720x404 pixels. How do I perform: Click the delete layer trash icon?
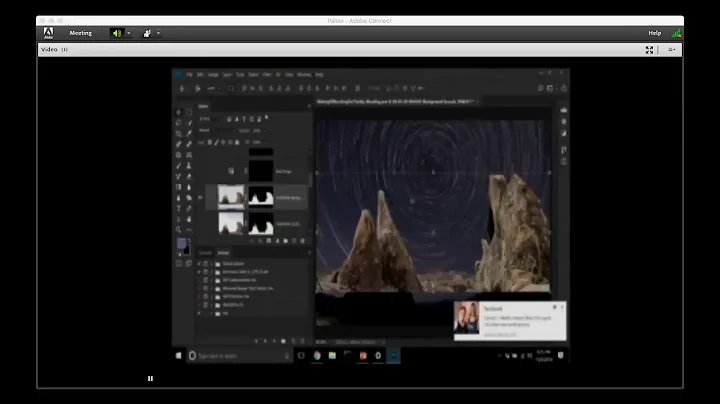click(302, 241)
